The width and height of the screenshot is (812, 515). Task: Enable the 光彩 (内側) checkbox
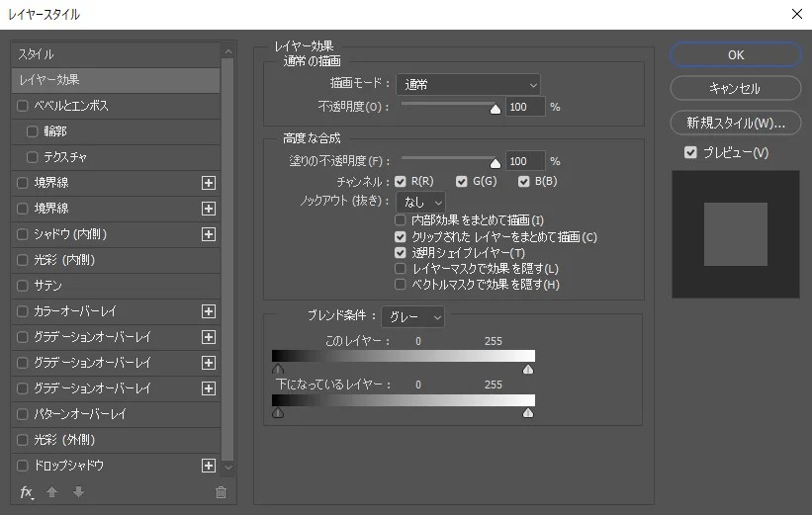tap(23, 260)
